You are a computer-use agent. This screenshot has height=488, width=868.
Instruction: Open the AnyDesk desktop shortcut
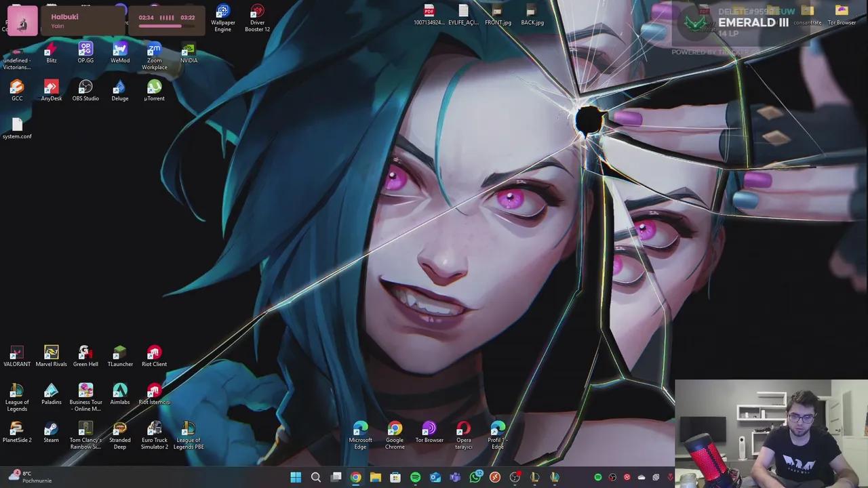click(52, 91)
